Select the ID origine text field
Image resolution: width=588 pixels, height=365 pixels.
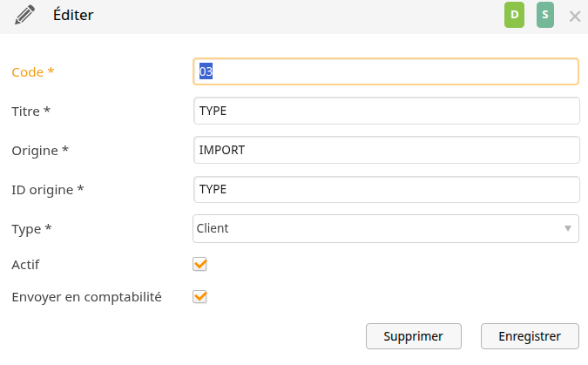pyautogui.click(x=386, y=189)
